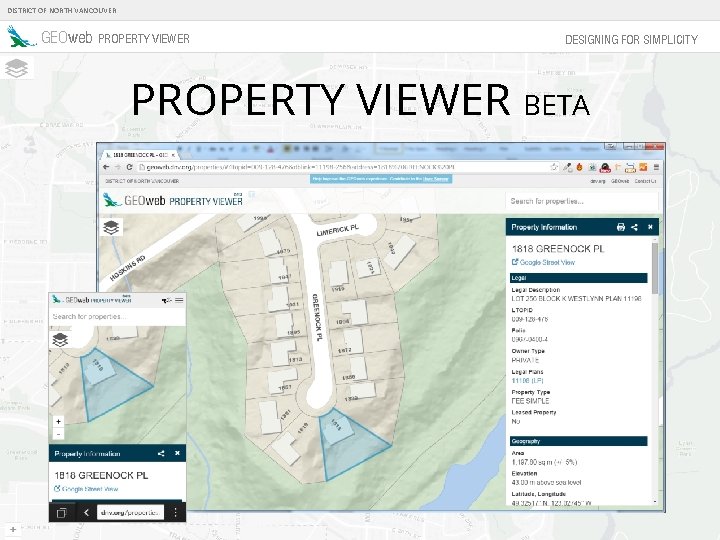Click the GEOweb logo in the browser window
Screen dimensions: 720x540
coord(173,201)
